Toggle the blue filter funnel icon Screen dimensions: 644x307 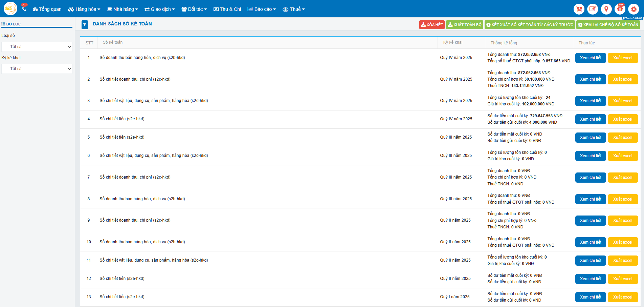point(85,24)
